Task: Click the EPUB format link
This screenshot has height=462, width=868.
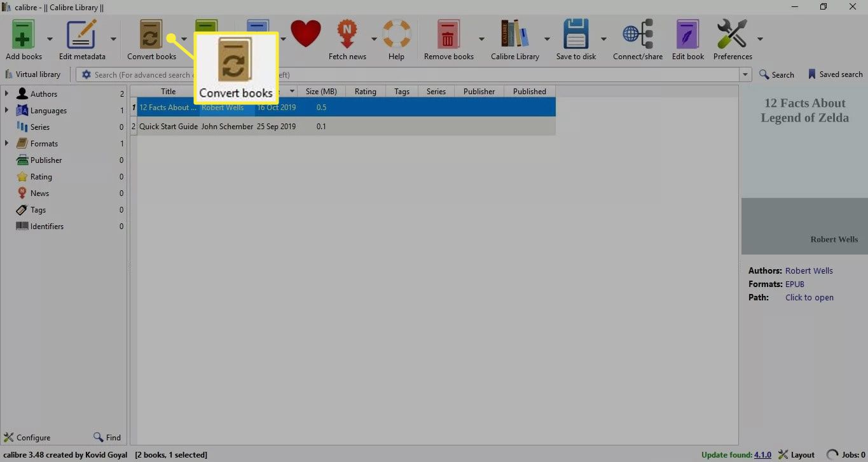Action: [795, 284]
